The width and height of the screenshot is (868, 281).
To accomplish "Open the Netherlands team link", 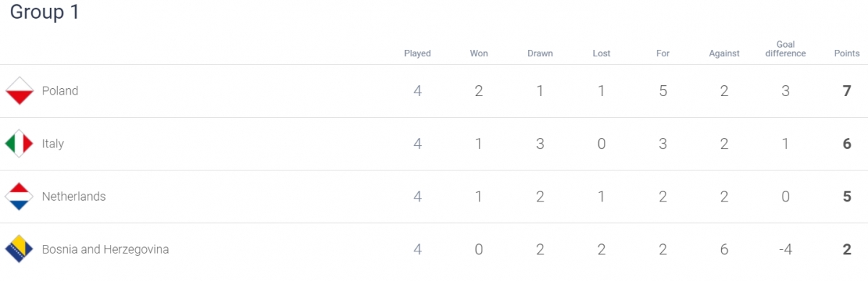I will pyautogui.click(x=74, y=196).
